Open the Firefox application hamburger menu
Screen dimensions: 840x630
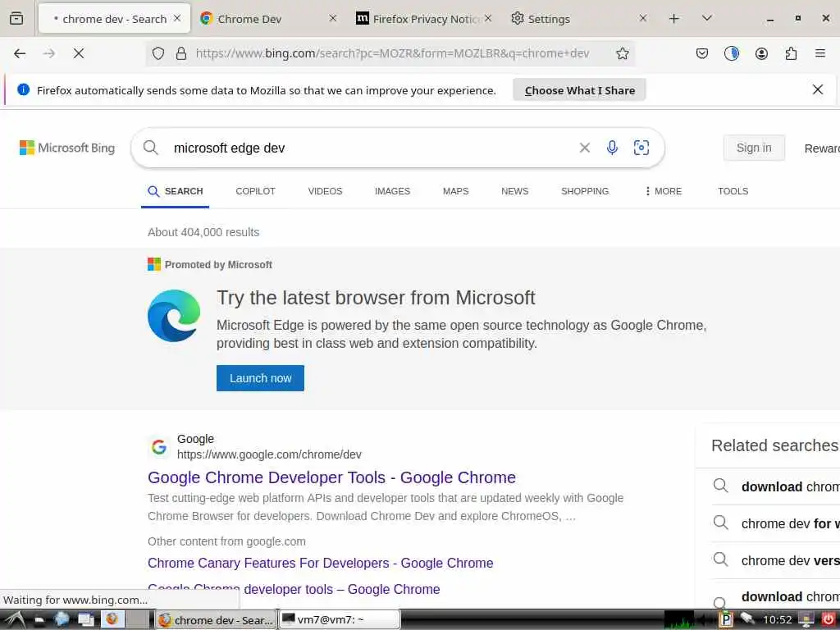click(819, 53)
